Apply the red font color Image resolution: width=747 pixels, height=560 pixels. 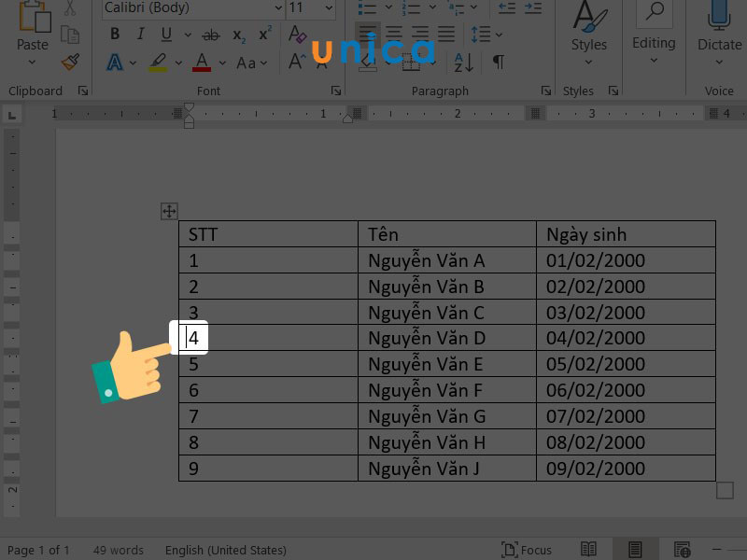[x=202, y=63]
